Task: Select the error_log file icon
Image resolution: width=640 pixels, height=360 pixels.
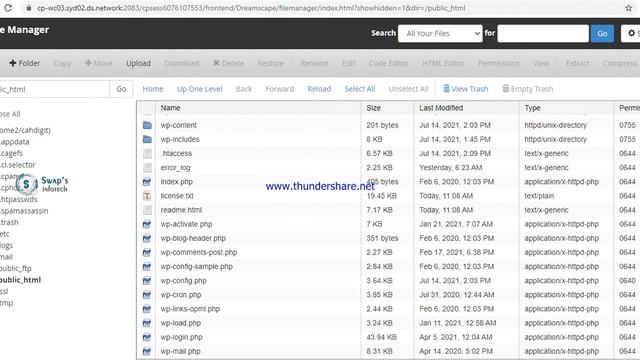Action: pos(147,168)
